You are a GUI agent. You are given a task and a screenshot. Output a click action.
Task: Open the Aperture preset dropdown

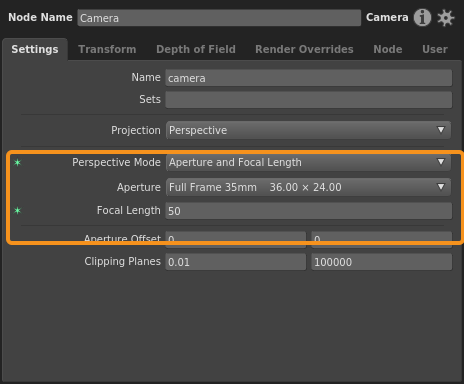click(x=308, y=187)
